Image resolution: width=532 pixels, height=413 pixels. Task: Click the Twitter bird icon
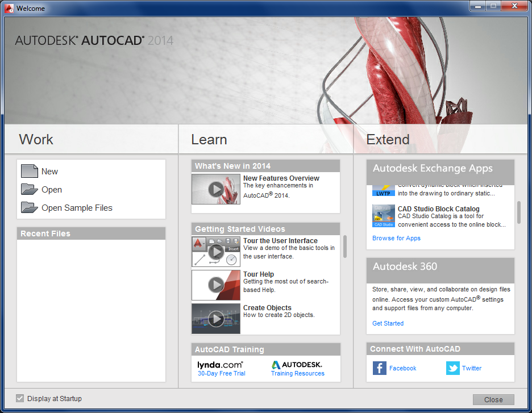(452, 368)
